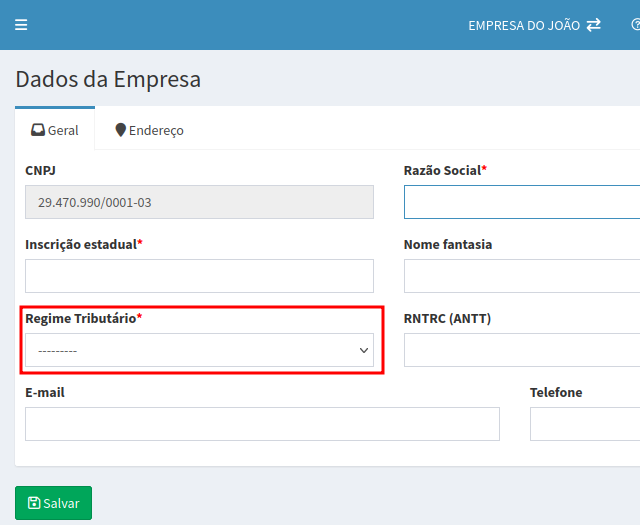The height and width of the screenshot is (525, 640).
Task: Click the floppy disk icon in the Salvar button
Action: point(34,503)
